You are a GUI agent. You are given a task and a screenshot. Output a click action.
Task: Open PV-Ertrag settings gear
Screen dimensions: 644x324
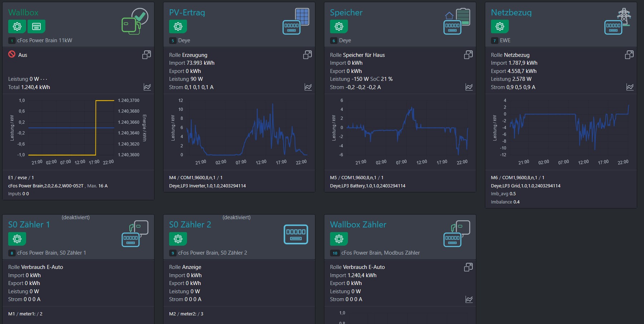click(x=178, y=26)
